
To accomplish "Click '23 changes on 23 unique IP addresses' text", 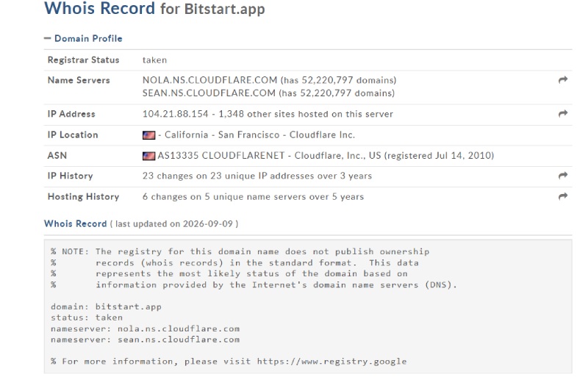I will (228, 176).
